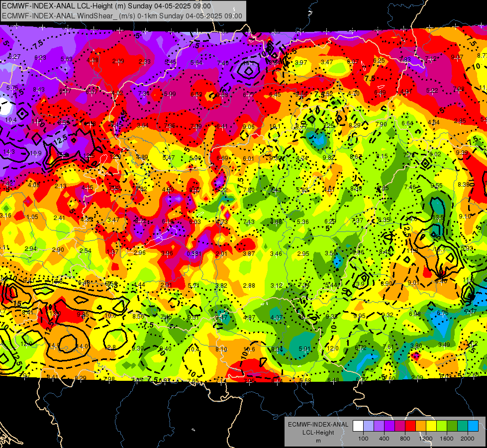The image size is (487, 448).
Task: Click the legend value 100
Action: click(x=363, y=439)
